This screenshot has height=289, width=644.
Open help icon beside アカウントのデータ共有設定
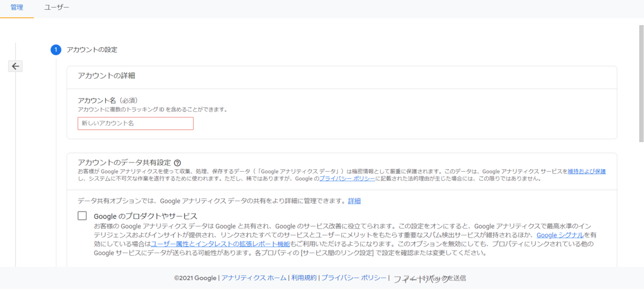coord(177,163)
